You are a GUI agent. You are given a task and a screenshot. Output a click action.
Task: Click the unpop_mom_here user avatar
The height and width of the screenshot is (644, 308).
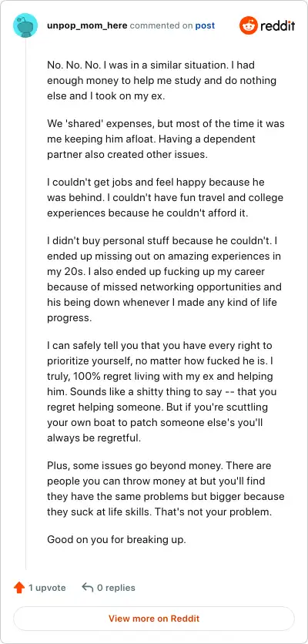tap(25, 25)
